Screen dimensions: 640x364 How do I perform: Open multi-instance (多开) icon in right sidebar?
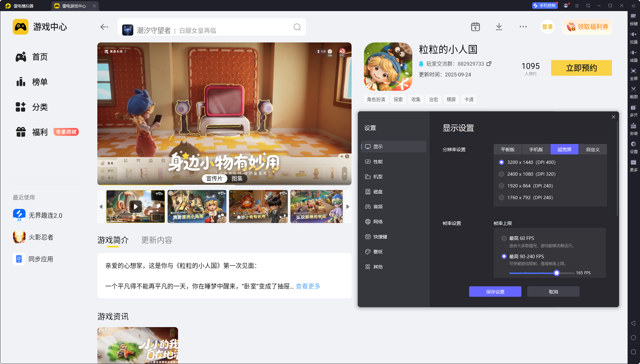coord(633,108)
